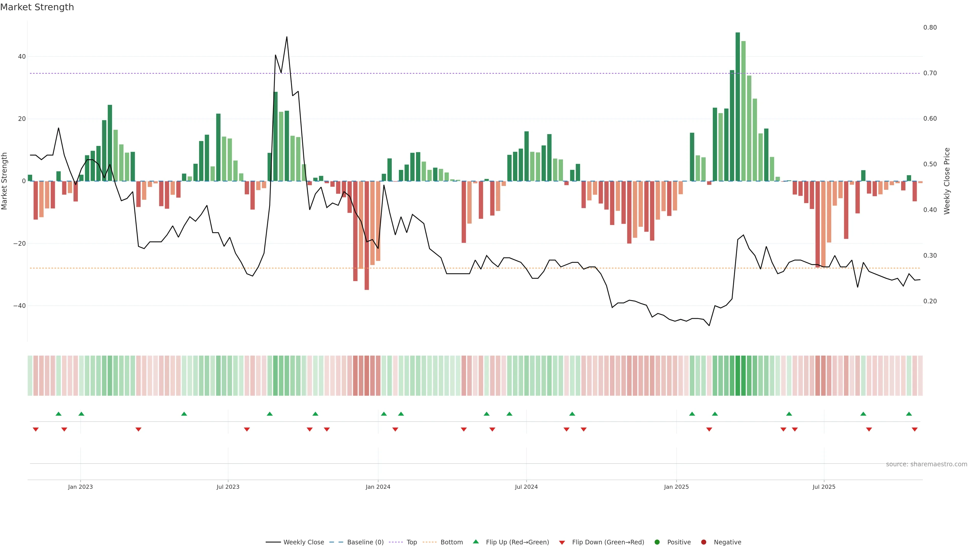Toggle the Baseline (0) legend label
The height and width of the screenshot is (551, 980).
click(365, 542)
